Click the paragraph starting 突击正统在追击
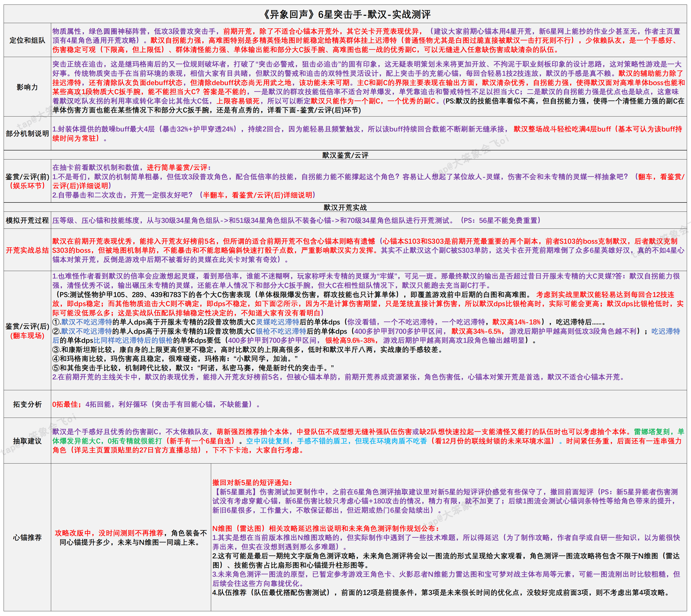 (368, 87)
